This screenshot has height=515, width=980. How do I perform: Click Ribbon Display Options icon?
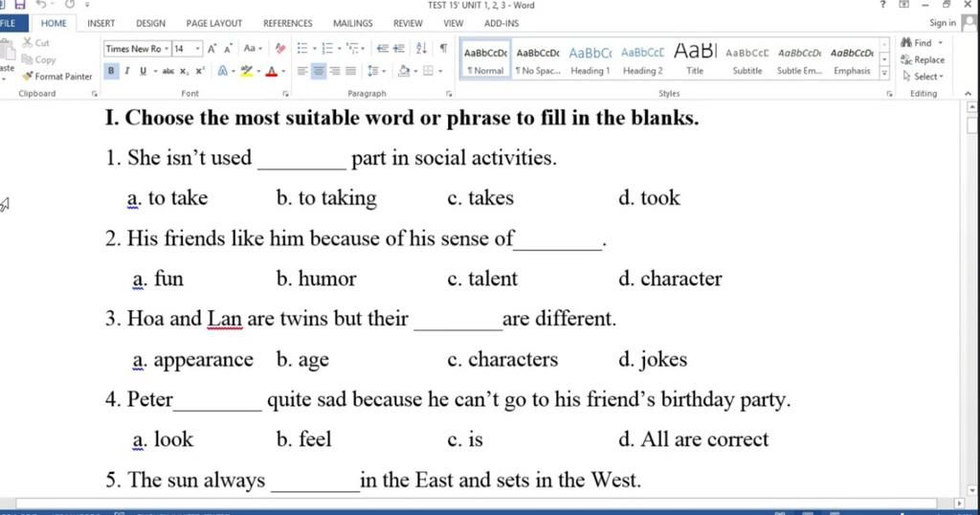click(x=903, y=5)
